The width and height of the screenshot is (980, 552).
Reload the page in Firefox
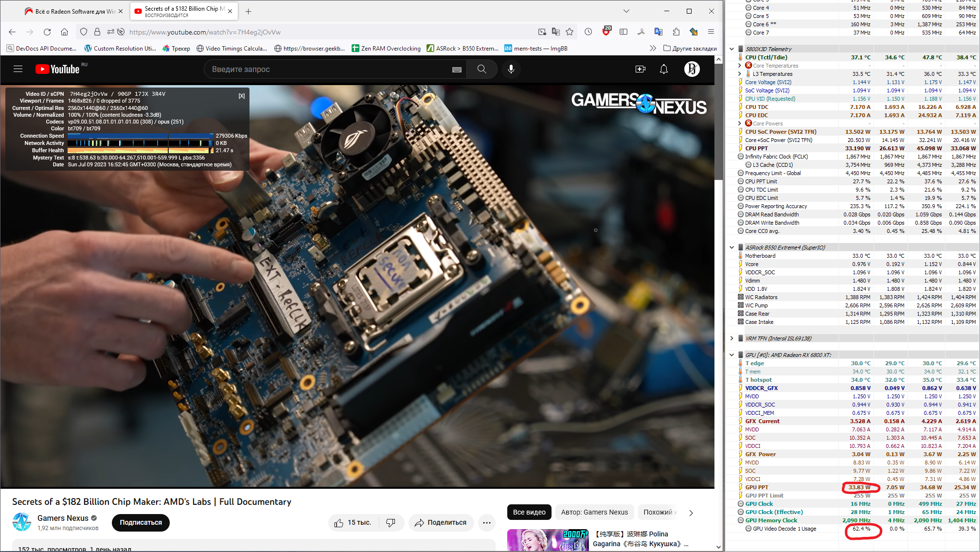[x=47, y=32]
